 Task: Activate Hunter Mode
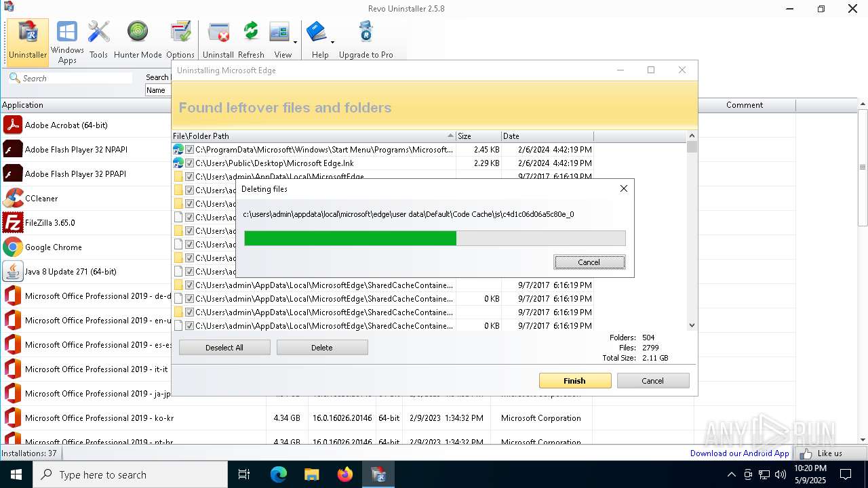(138, 41)
